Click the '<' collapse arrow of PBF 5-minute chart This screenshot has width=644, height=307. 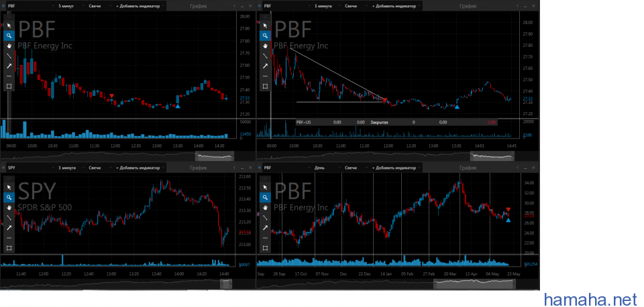(235, 6)
